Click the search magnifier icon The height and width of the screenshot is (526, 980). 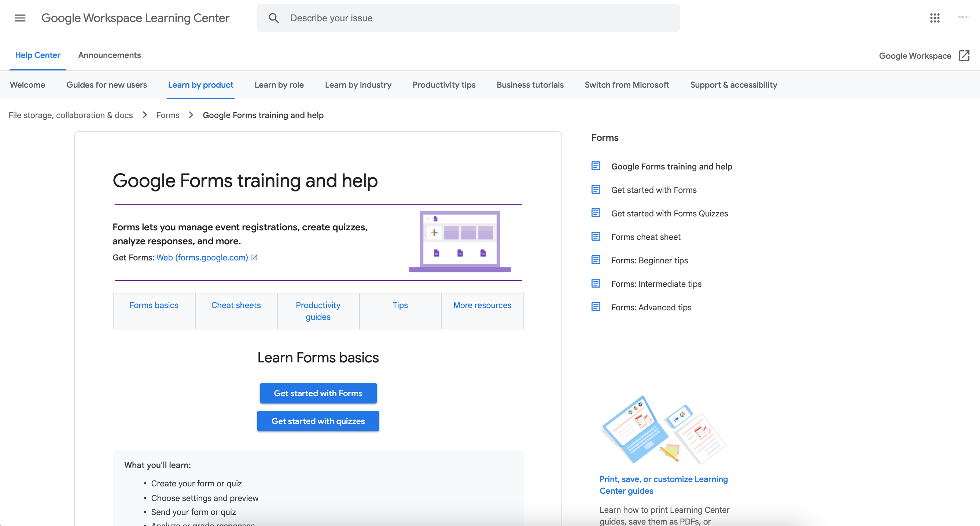pyautogui.click(x=273, y=18)
